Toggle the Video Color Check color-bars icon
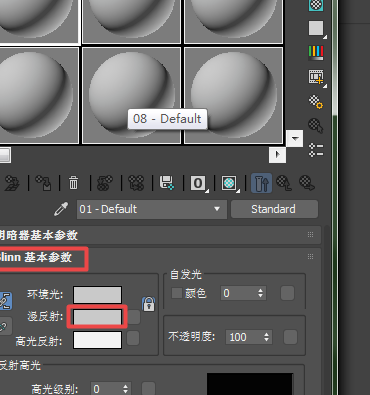This screenshot has width=370, height=395. coord(316,53)
